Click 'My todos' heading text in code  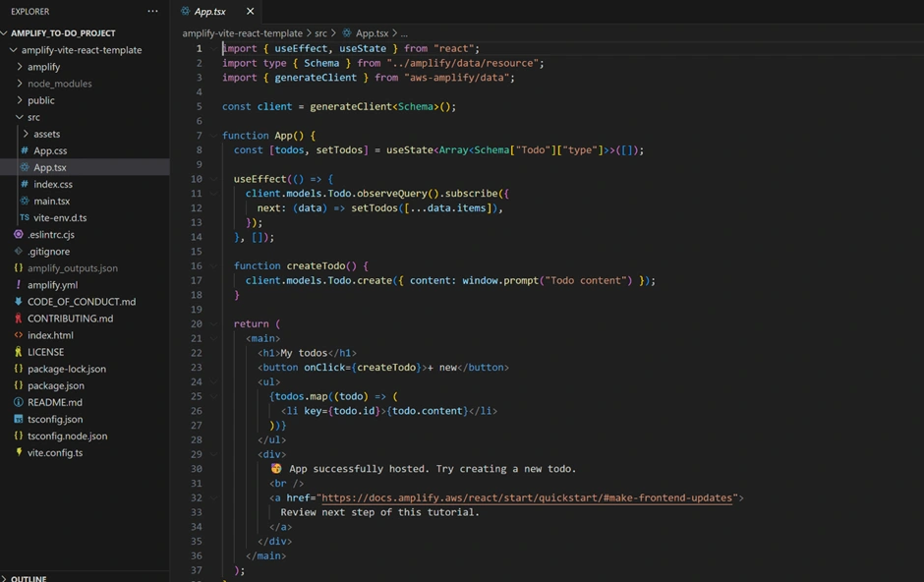click(304, 353)
